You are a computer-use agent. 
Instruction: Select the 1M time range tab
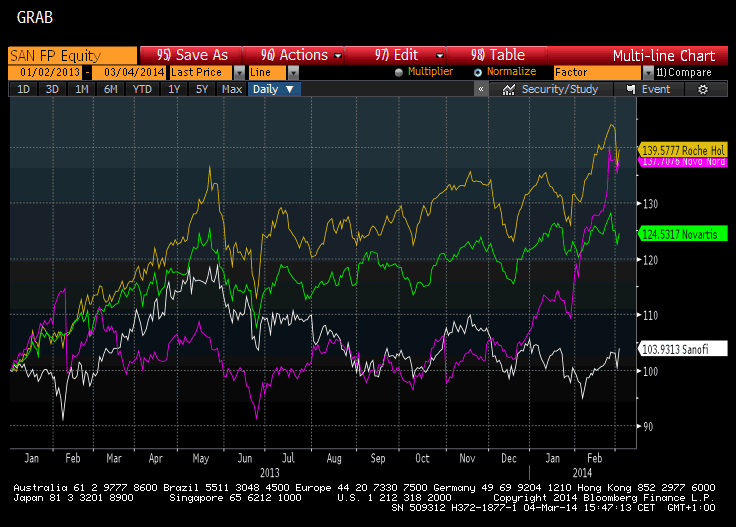coord(82,89)
